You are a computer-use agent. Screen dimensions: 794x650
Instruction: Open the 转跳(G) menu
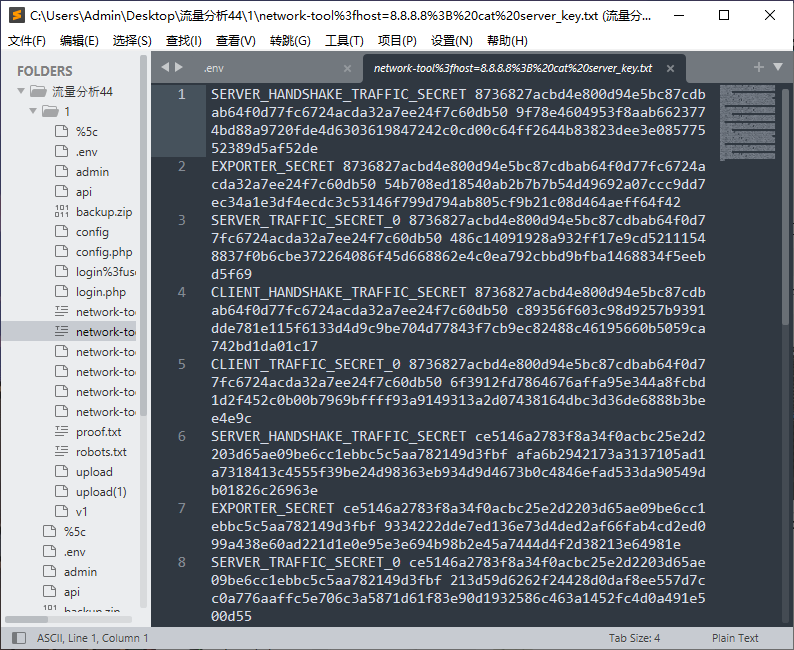[x=290, y=40]
